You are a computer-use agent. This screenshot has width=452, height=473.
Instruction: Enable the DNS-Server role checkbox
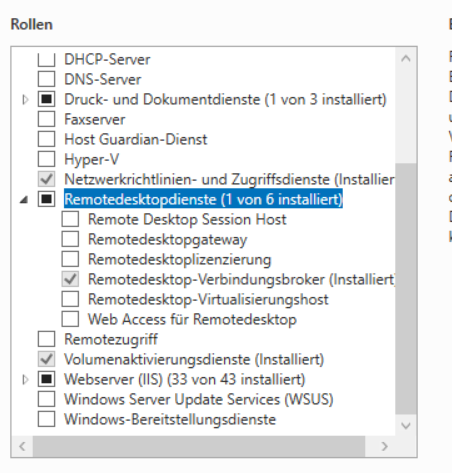[46, 79]
